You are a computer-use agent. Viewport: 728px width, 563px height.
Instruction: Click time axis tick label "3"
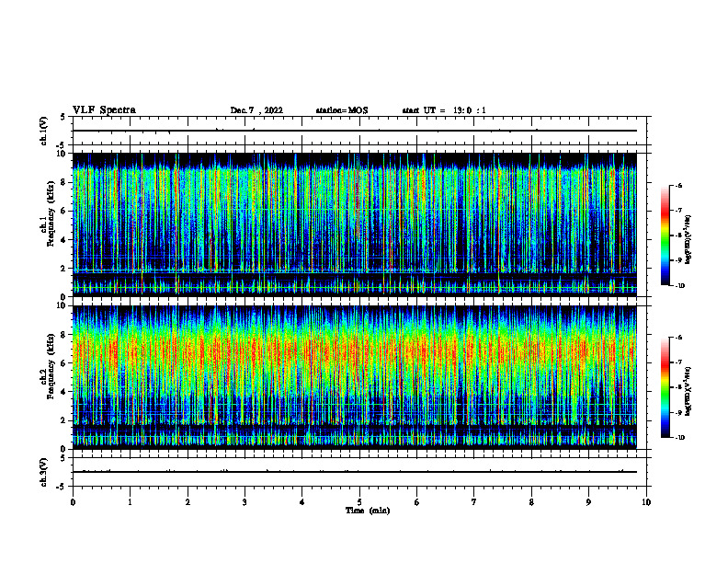(245, 502)
